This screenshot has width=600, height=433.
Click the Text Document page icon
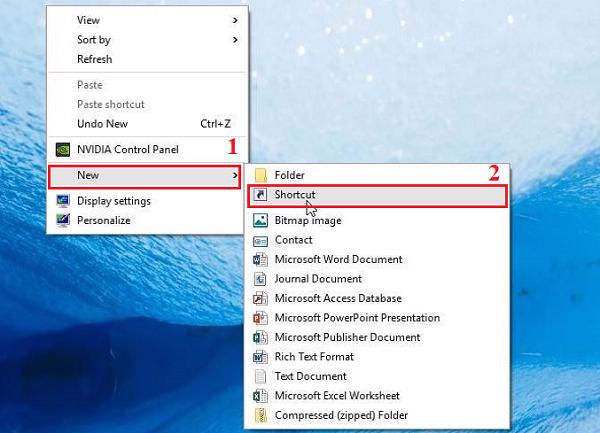[x=260, y=376]
